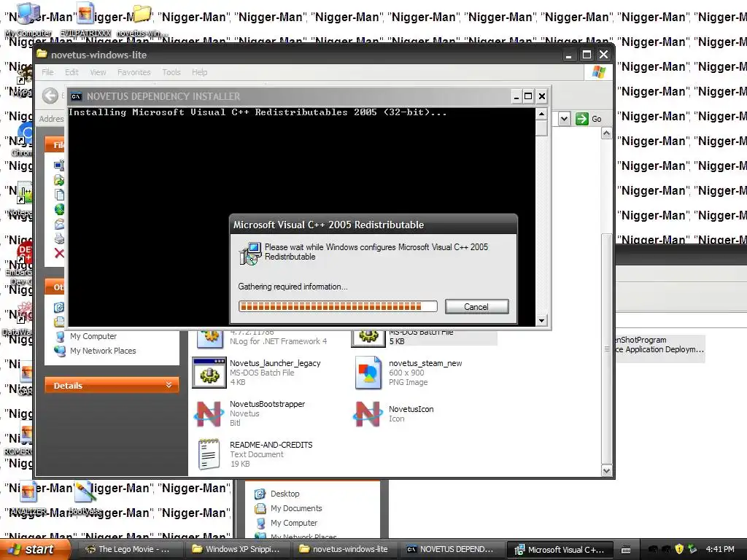Open the Address bar dropdown arrow
Image resolution: width=747 pixels, height=560 pixels.
564,119
